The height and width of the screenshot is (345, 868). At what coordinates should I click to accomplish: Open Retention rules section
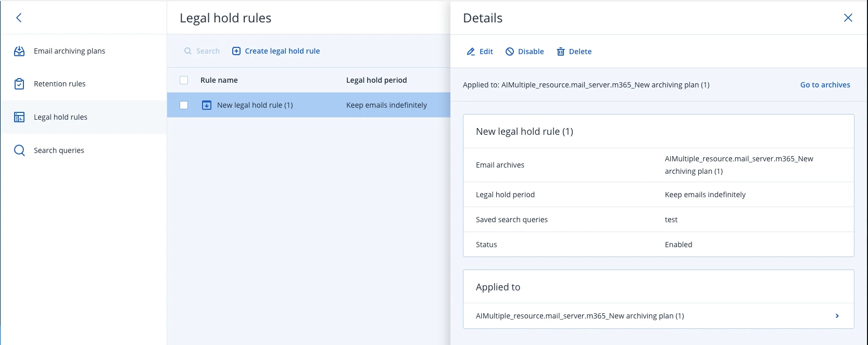(59, 84)
